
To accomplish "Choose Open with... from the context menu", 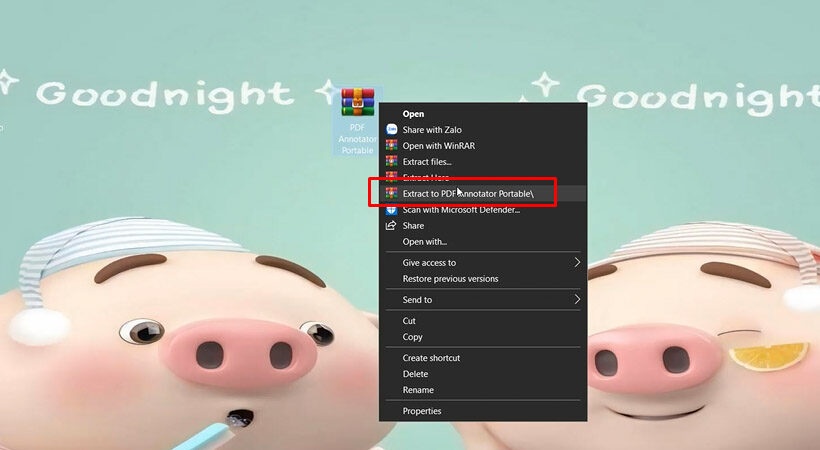I will [424, 242].
